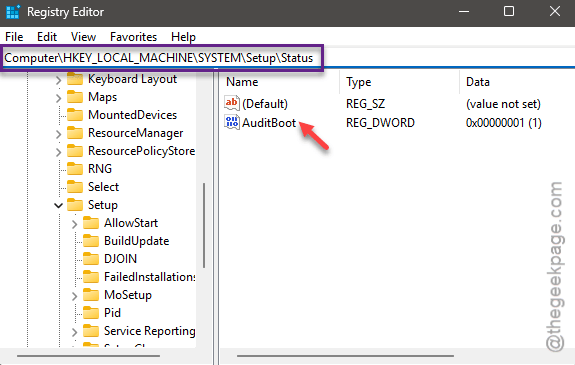Select the MountedDevices folder icon

75,115
